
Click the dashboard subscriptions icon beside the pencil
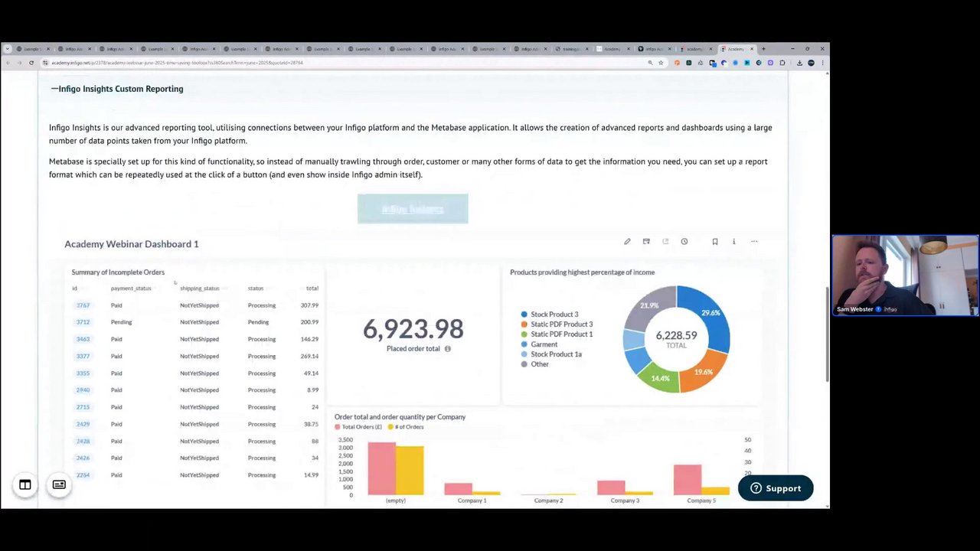[x=646, y=242]
